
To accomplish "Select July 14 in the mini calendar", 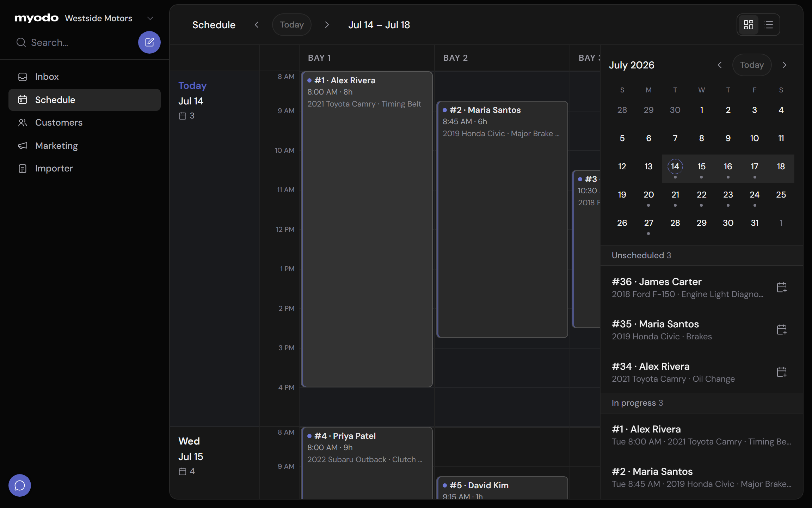I will (x=675, y=167).
